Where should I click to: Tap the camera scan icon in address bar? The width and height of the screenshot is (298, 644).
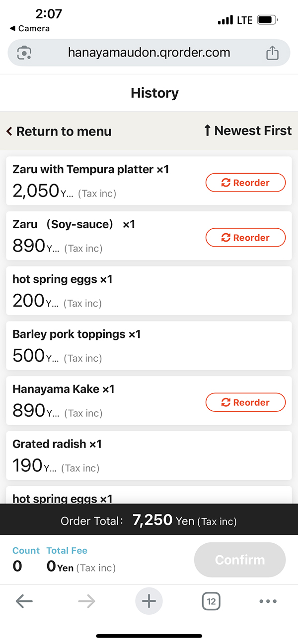click(x=24, y=53)
